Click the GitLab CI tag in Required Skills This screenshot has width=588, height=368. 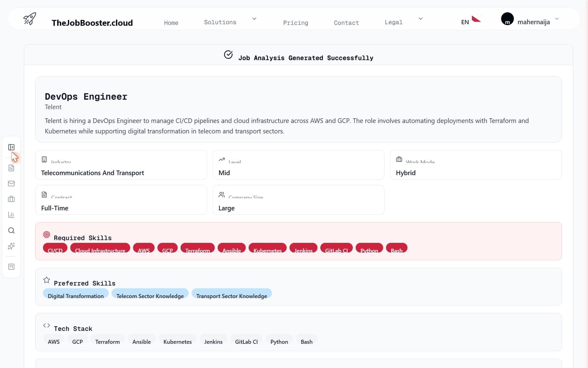click(337, 248)
